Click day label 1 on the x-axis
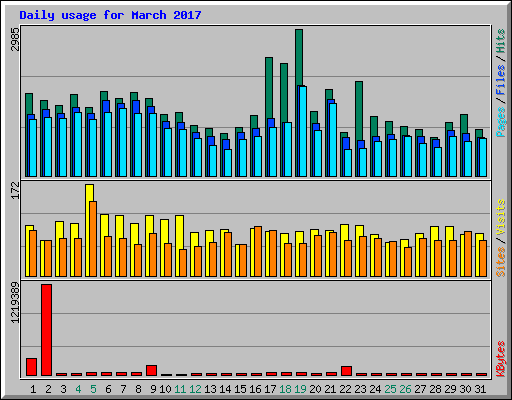Viewport: 512px width, 400px height. coord(33,389)
